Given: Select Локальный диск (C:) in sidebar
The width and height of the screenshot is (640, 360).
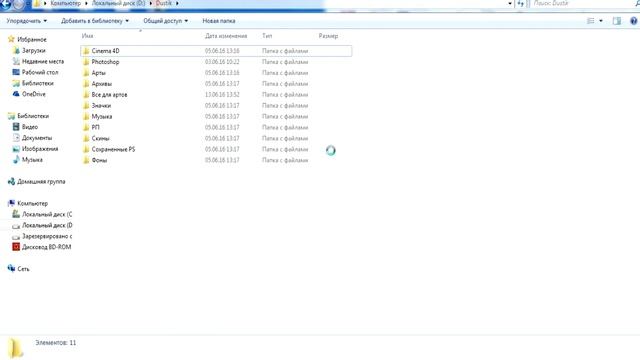Looking at the screenshot, I should coord(47,214).
